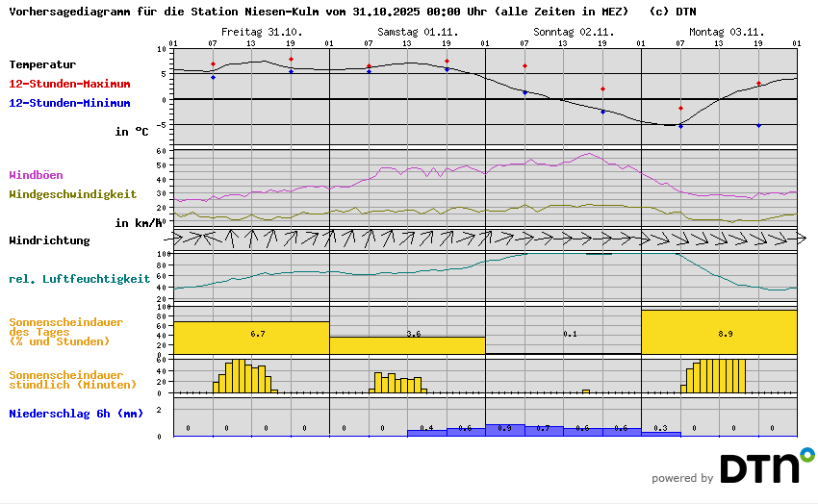Click the single hourly sunshine bar on Sonntag
The width and height of the screenshot is (818, 504).
coord(586,391)
